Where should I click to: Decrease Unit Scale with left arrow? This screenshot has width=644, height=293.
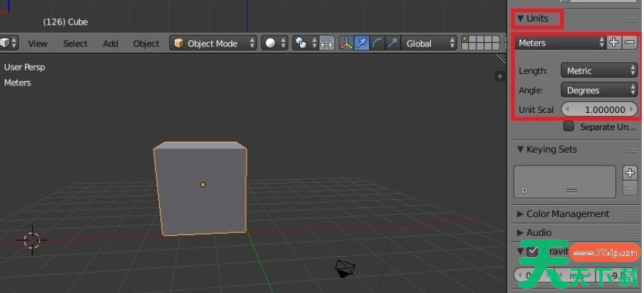pos(567,110)
